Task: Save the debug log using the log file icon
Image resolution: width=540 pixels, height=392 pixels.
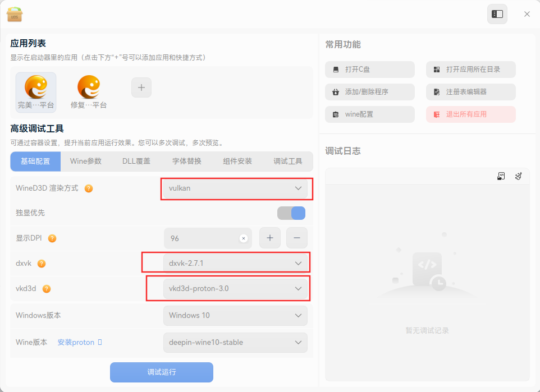Action: [x=501, y=176]
